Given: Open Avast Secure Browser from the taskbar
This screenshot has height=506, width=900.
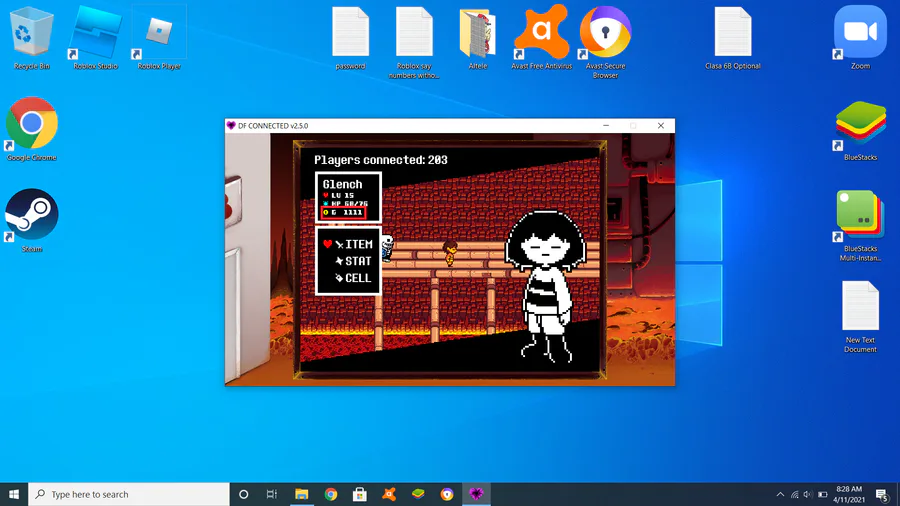Looking at the screenshot, I should pos(447,494).
